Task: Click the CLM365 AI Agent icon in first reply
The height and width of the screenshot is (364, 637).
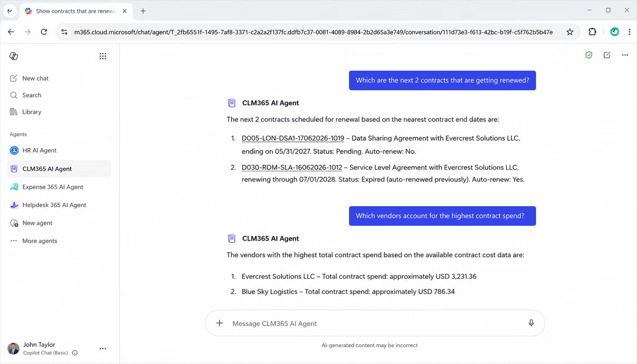Action: [232, 103]
